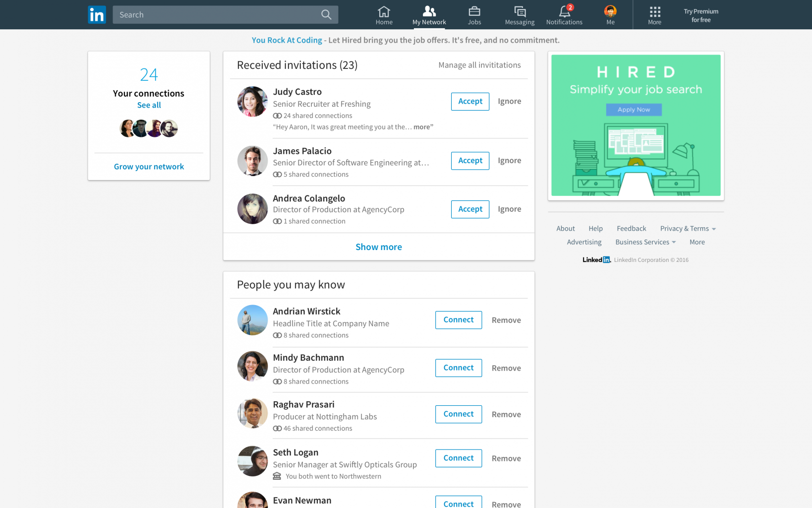Open Andrea Colangelo's profile photo
Screen dimensions: 812x508
252,209
